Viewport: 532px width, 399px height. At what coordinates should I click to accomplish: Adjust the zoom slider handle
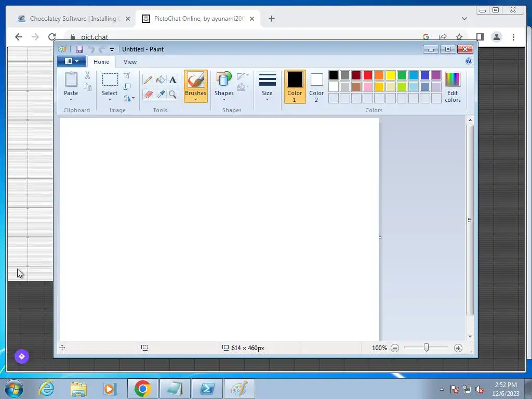coord(426,348)
